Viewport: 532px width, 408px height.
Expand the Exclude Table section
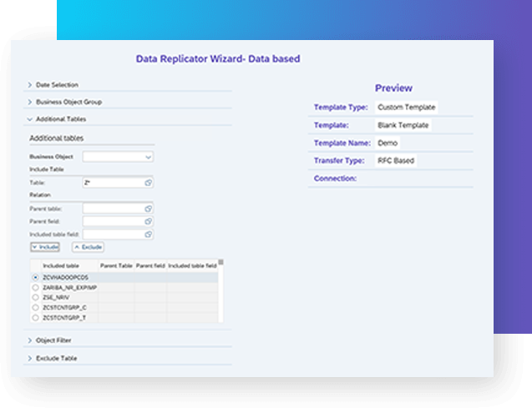30,358
